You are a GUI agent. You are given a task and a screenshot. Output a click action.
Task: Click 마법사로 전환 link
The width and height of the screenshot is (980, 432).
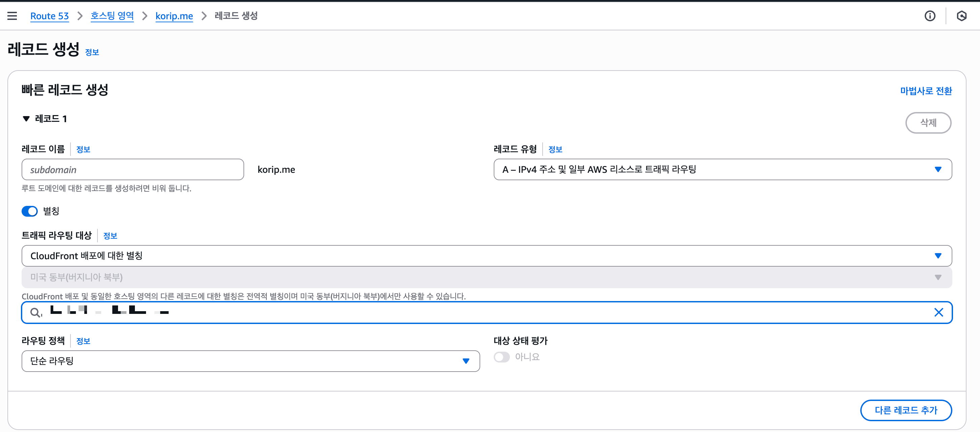point(926,91)
